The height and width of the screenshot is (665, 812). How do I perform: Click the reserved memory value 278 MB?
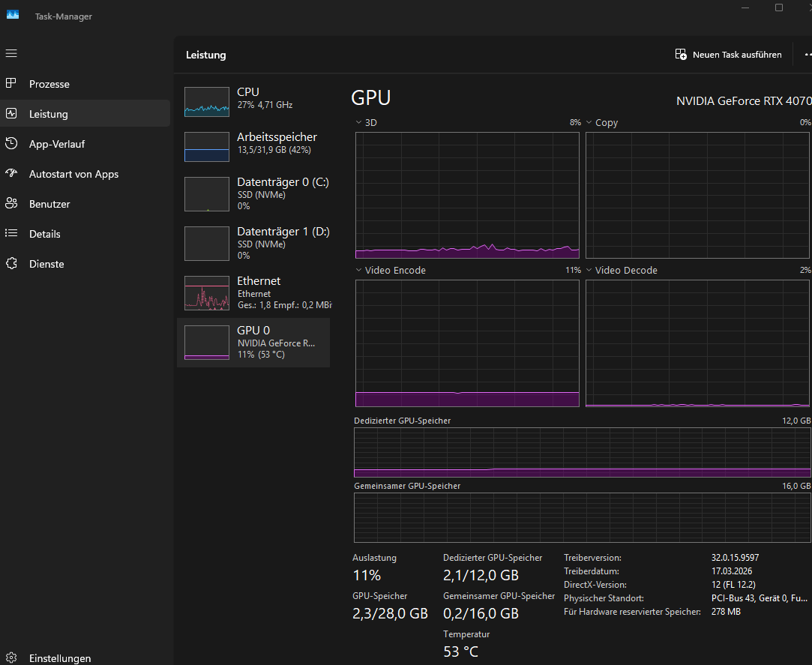tap(726, 612)
